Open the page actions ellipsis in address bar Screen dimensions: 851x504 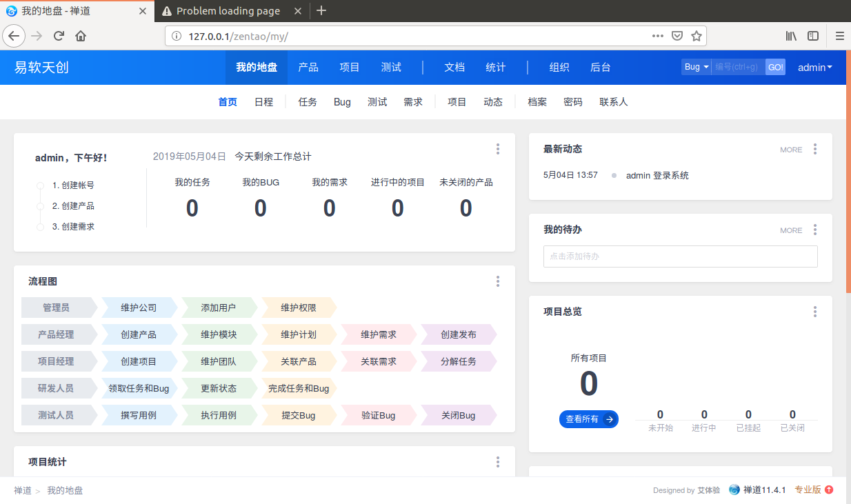tap(658, 36)
